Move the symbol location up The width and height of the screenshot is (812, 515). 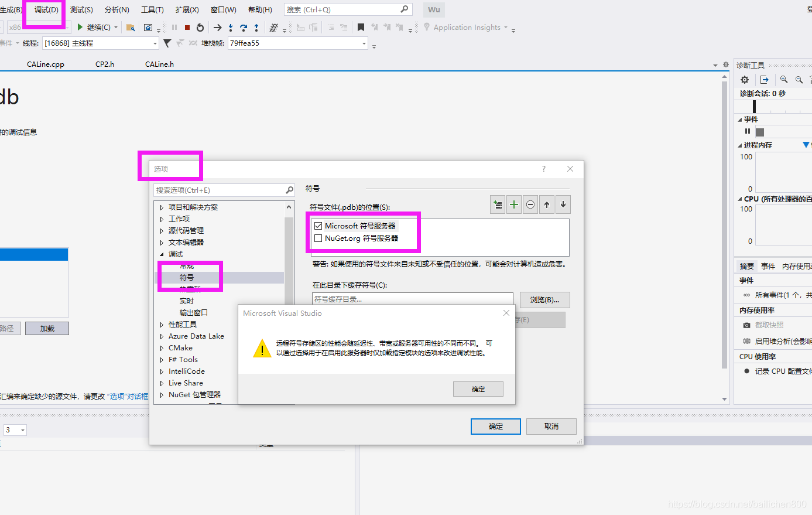pyautogui.click(x=547, y=204)
